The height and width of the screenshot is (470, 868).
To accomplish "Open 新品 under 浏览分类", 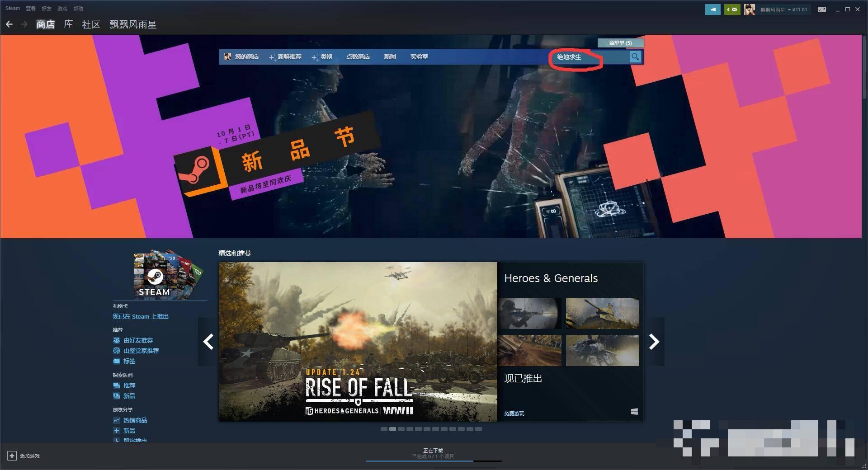I will (129, 431).
